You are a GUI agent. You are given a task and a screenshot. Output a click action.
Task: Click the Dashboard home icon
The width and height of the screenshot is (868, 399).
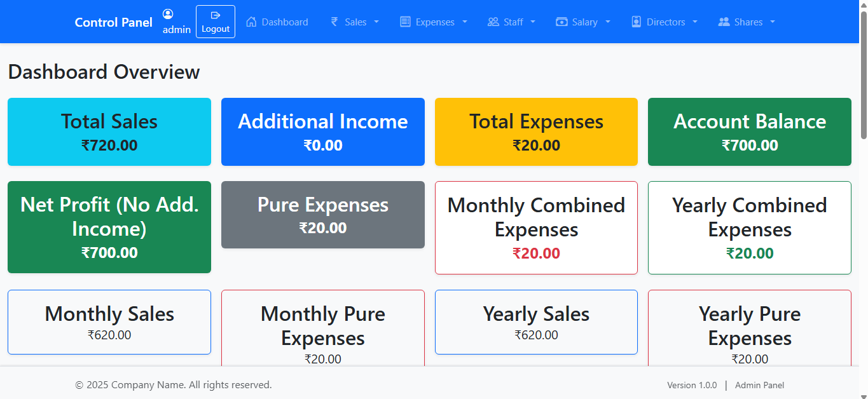[252, 21]
